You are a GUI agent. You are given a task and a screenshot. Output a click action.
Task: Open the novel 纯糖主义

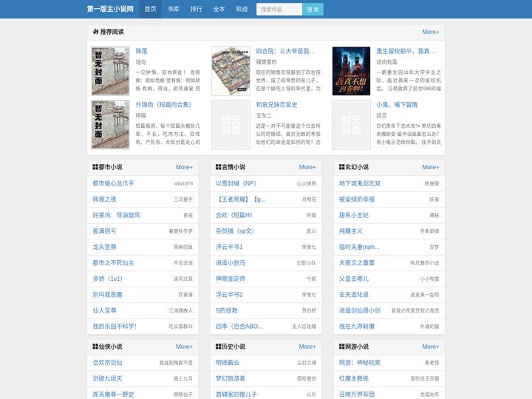point(351,231)
